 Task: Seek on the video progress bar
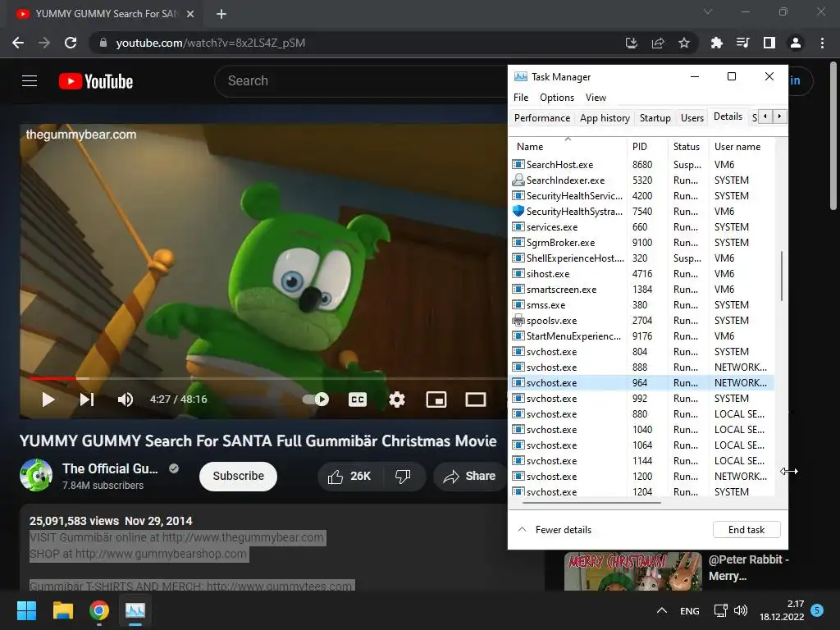(x=268, y=378)
